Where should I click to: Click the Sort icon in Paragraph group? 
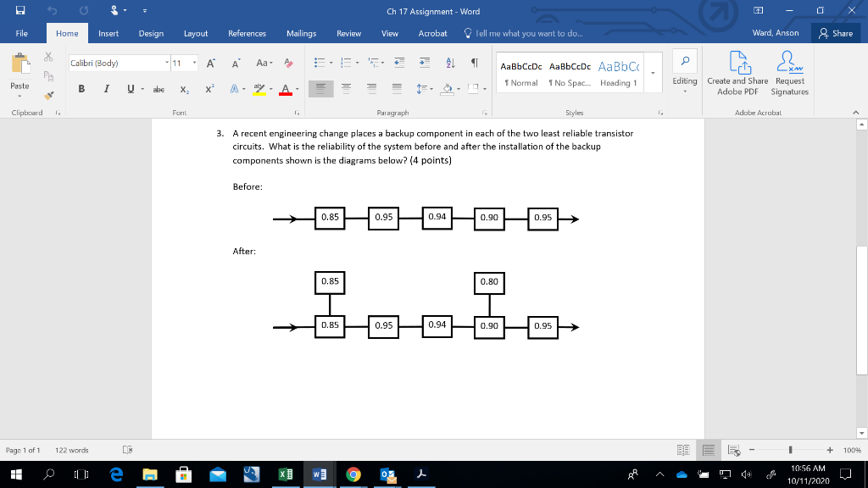pyautogui.click(x=450, y=63)
